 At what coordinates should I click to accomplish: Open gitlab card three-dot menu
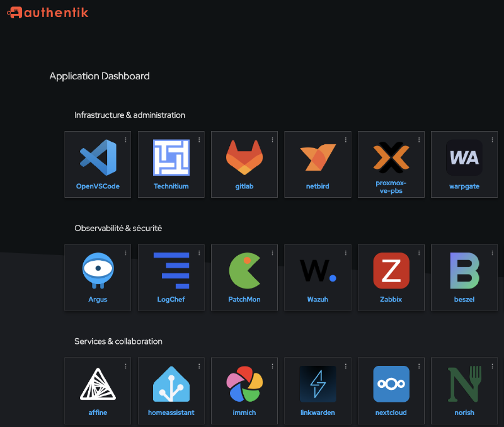[x=272, y=140]
